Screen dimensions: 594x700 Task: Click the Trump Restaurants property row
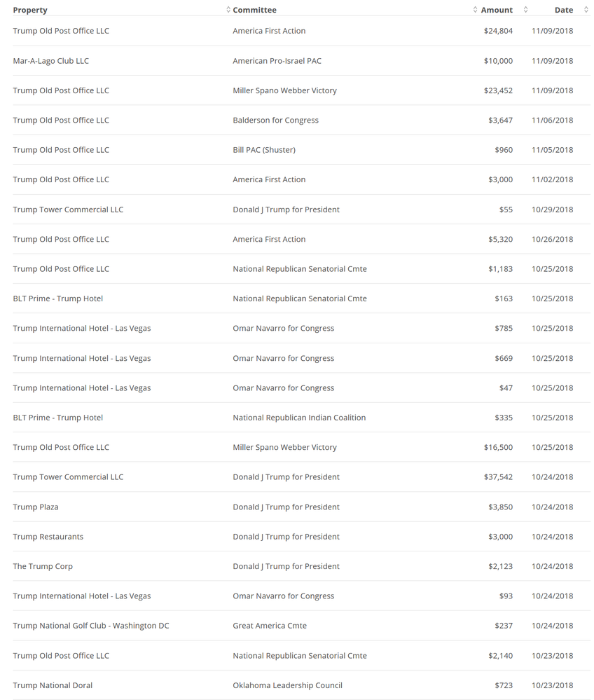coord(302,537)
